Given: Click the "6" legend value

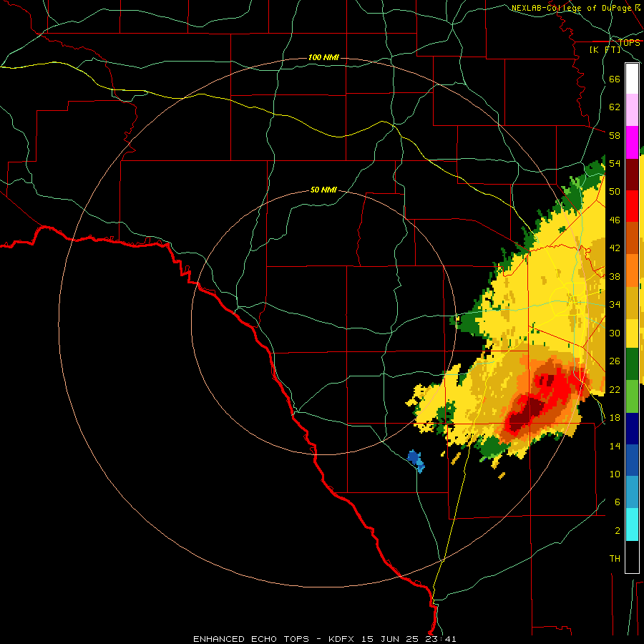Looking at the screenshot, I should 618,502.
